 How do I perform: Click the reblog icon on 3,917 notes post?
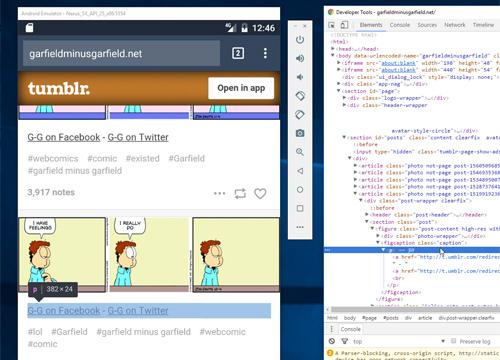[x=240, y=194]
